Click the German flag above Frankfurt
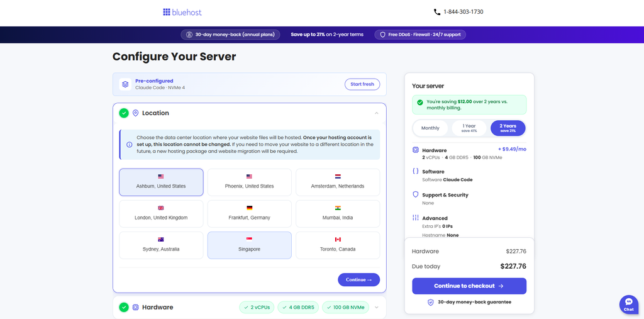 coord(249,208)
